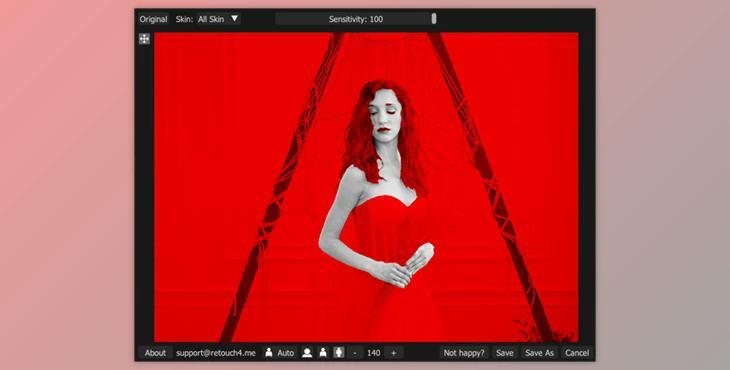The image size is (730, 370).
Task: Select the head-and-shoulders portrait view icon
Action: pos(307,353)
